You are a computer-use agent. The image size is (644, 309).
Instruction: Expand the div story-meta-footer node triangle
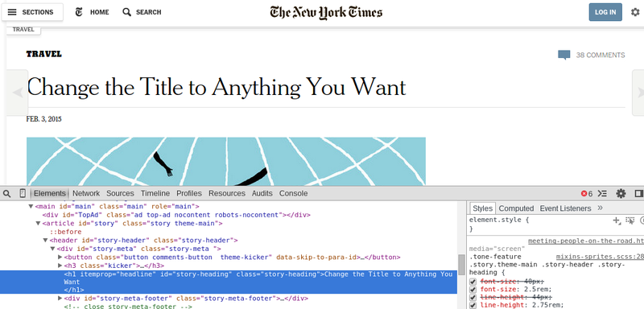click(x=60, y=299)
